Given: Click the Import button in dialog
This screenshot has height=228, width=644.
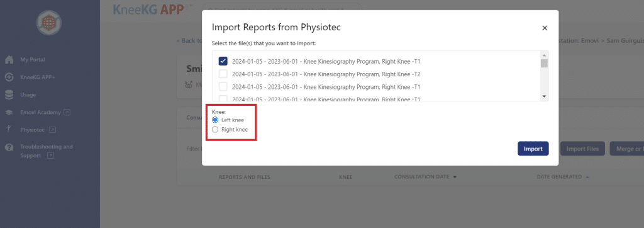Looking at the screenshot, I should click(533, 149).
